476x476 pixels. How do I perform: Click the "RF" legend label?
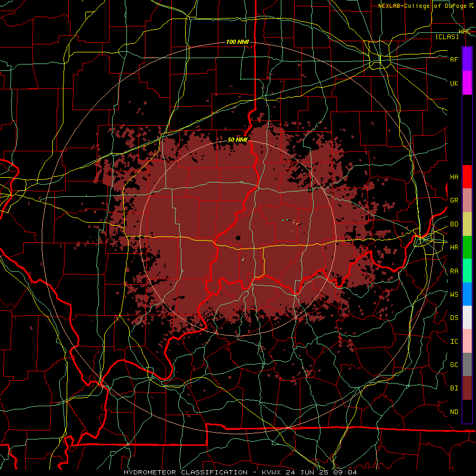pyautogui.click(x=454, y=59)
